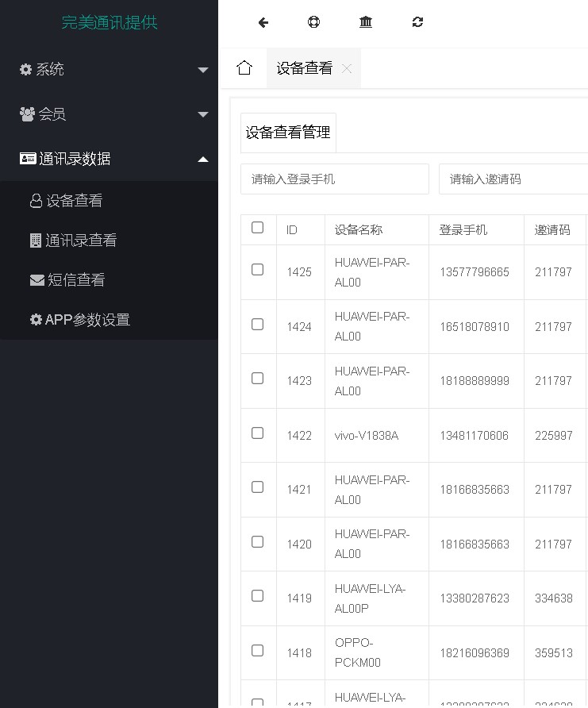Click the ID card icon beside 通讯录数据
Viewport: 588px width, 708px height.
point(28,159)
